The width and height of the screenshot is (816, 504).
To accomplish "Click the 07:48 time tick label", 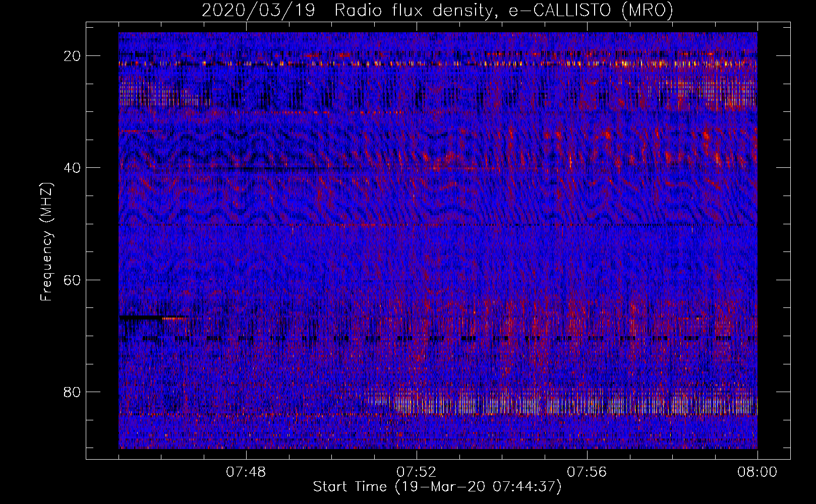I will coord(246,472).
